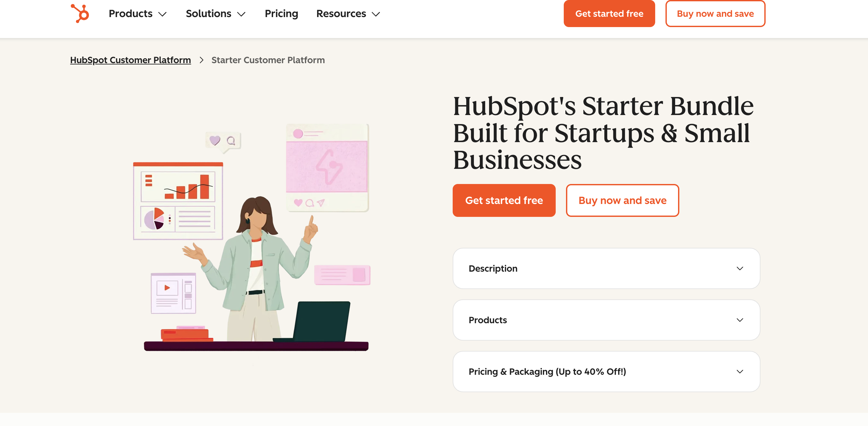This screenshot has width=868, height=426.
Task: Open the Products navigation menu
Action: pyautogui.click(x=131, y=14)
